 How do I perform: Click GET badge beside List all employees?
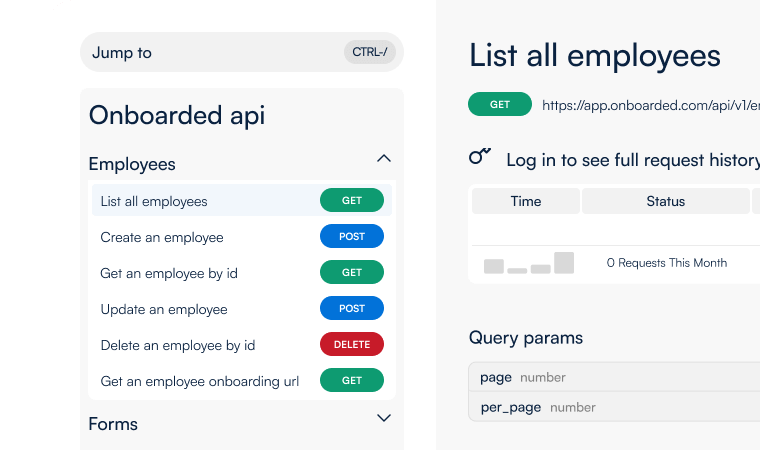pos(352,200)
